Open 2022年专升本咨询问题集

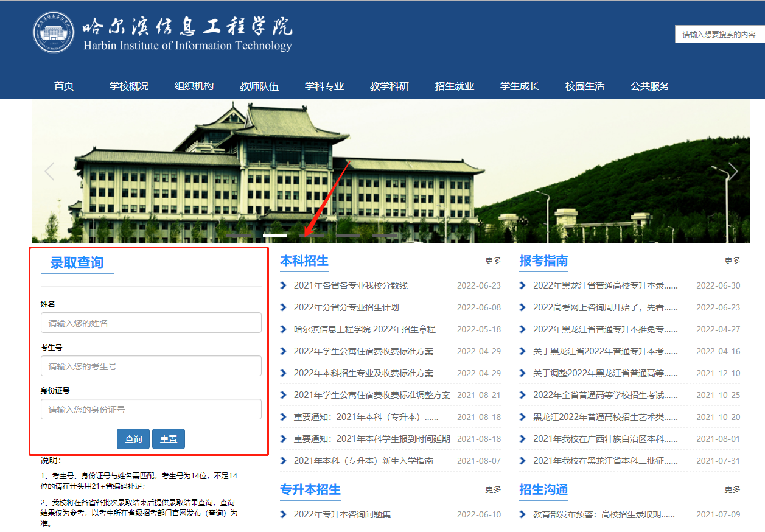[x=342, y=514]
